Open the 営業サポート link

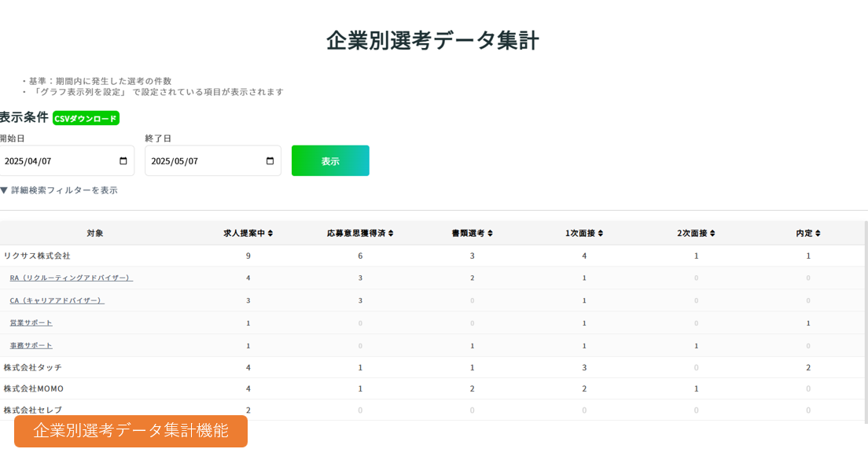(x=31, y=322)
